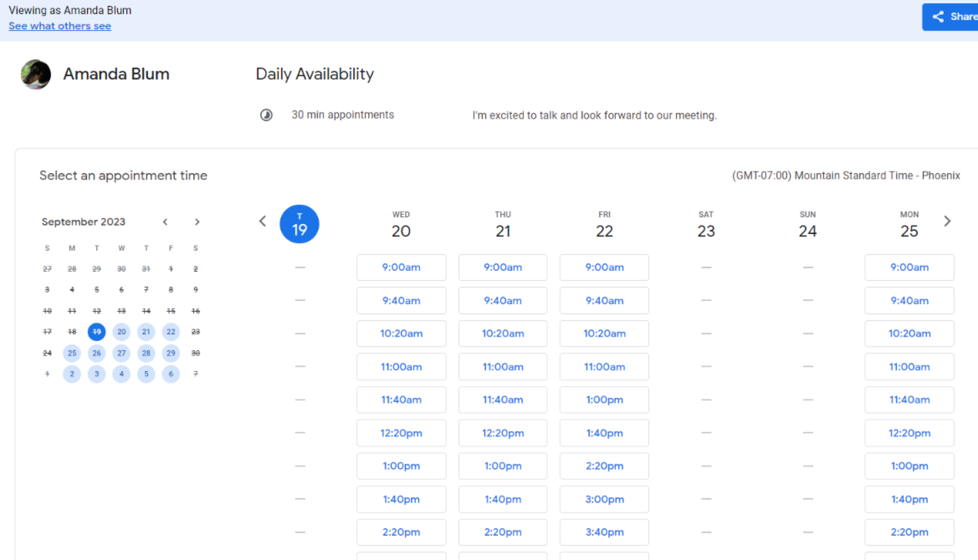Screen dimensions: 978x560
Task: Pick September 27 in the mini calendar
Action: pos(121,353)
